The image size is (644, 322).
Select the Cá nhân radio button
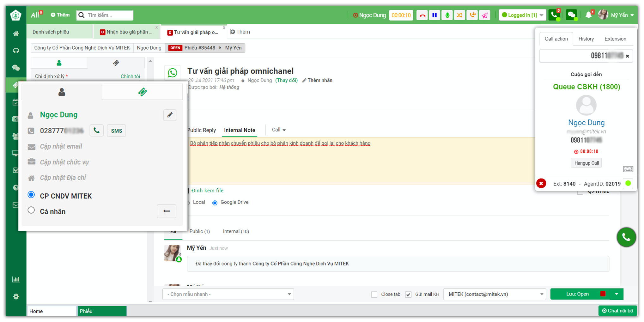31,210
